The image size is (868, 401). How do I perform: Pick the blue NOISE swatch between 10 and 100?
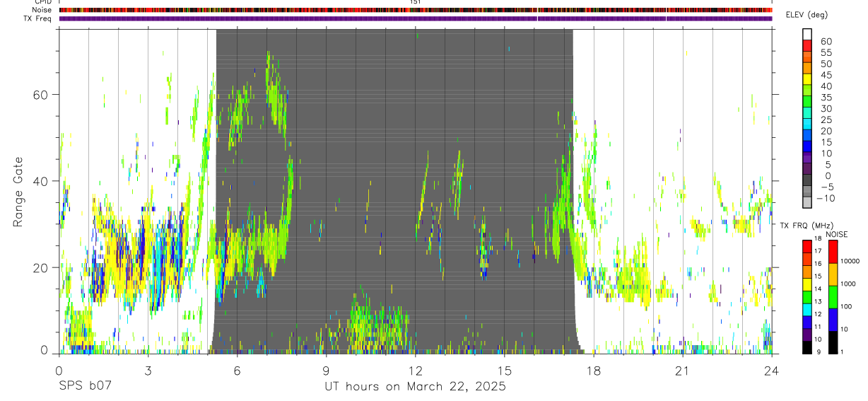[x=832, y=320]
